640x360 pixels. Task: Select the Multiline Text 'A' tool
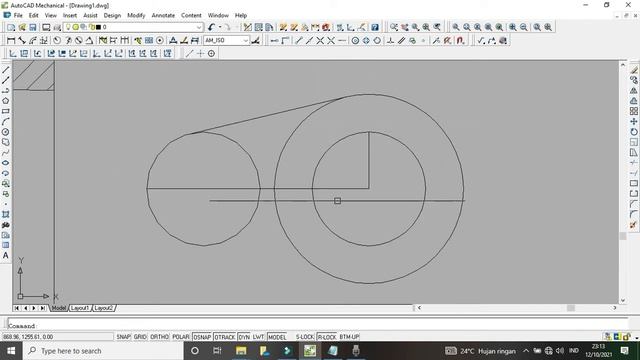click(6, 256)
